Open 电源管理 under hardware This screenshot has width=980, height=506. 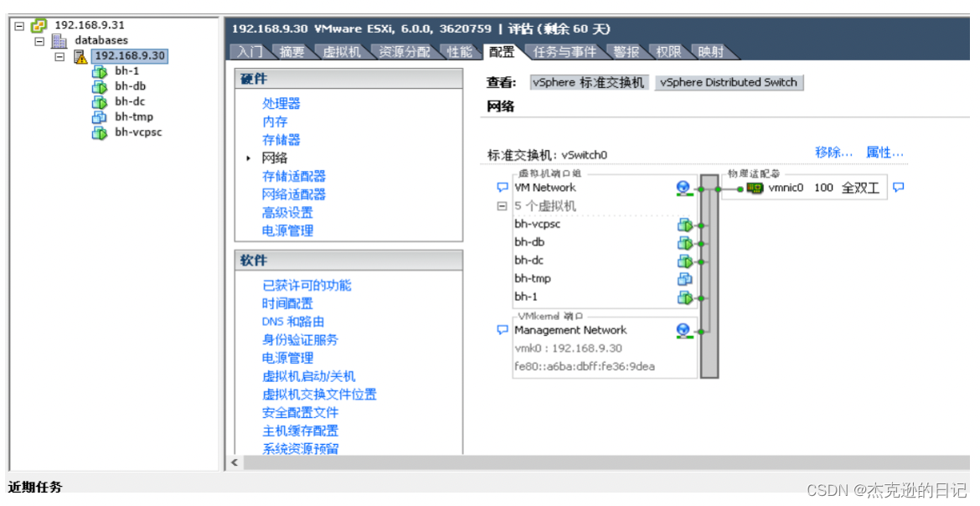pyautogui.click(x=287, y=230)
